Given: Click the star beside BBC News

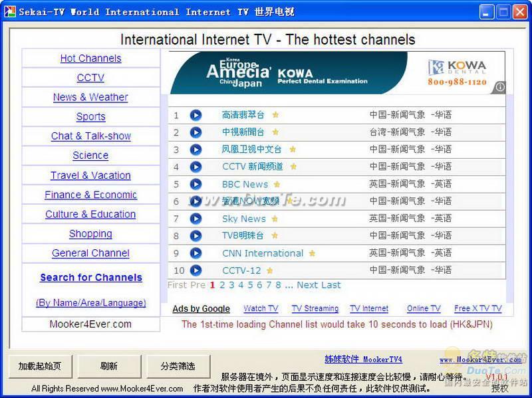Looking at the screenshot, I should tap(277, 184).
